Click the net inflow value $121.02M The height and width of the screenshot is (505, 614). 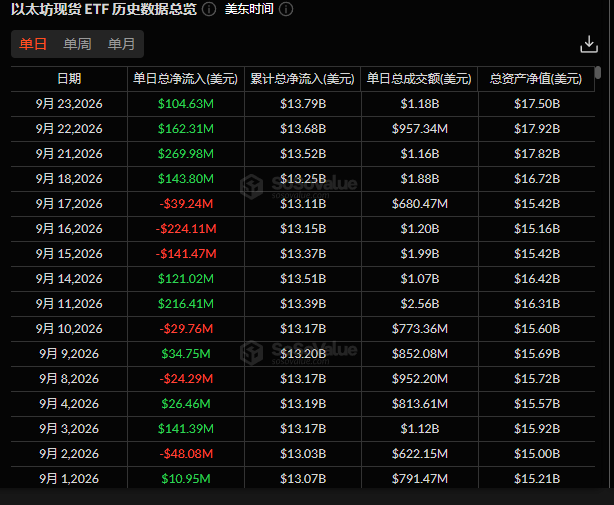click(186, 279)
